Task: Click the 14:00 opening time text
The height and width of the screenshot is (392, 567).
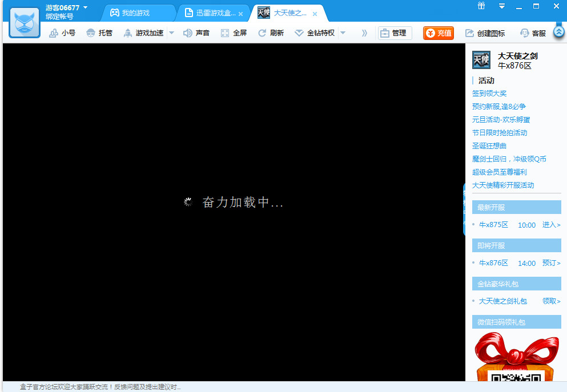Action: [x=526, y=264]
